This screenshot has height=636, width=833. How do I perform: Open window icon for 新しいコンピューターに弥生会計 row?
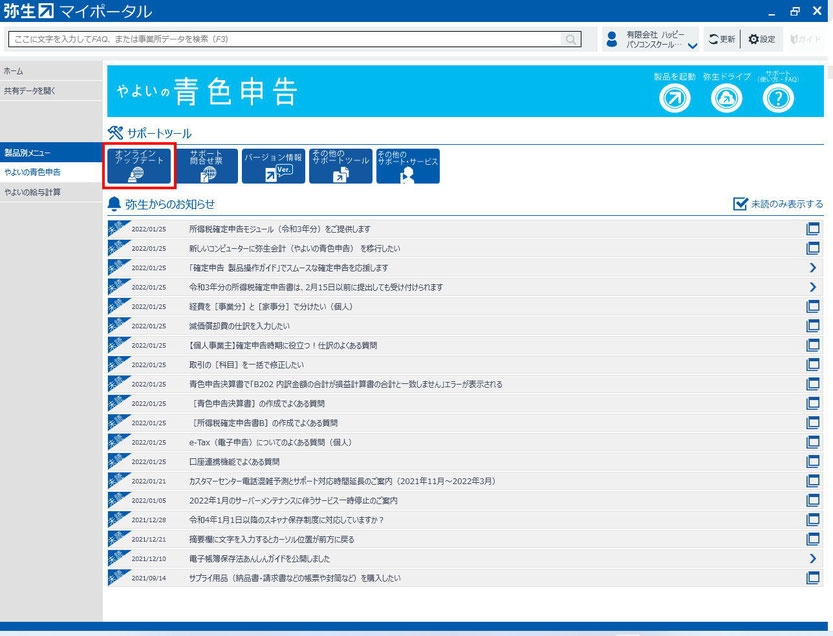pos(812,248)
